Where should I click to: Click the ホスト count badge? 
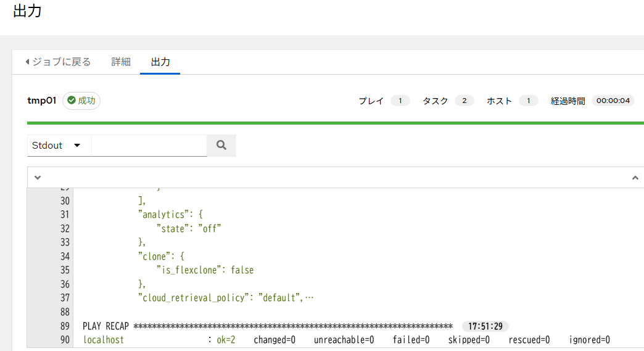point(529,101)
